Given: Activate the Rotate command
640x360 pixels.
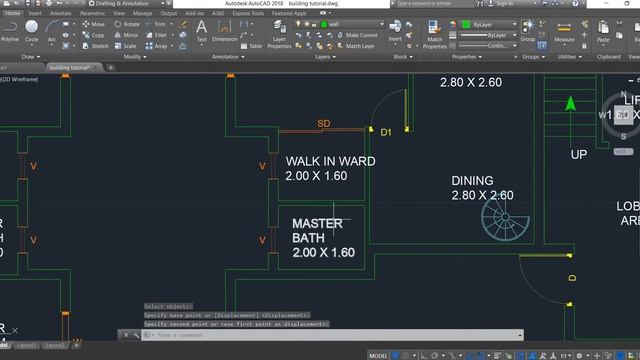Looking at the screenshot, I should coord(127,24).
